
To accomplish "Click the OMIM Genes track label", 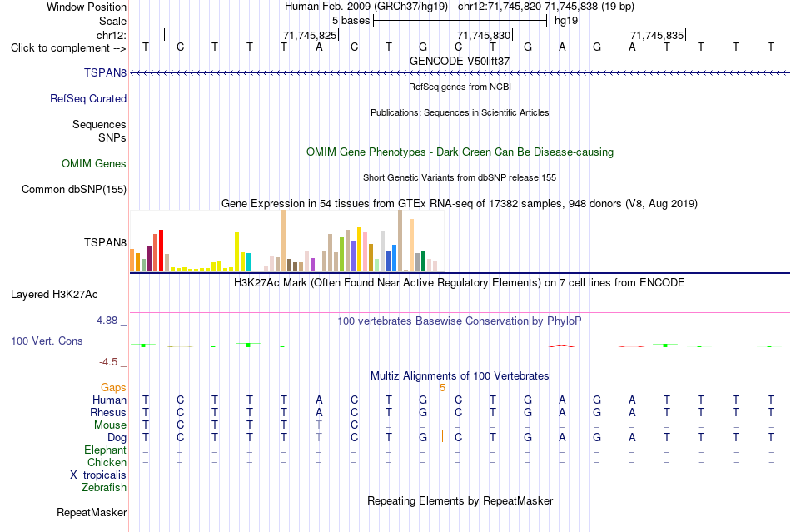I will tap(93, 163).
